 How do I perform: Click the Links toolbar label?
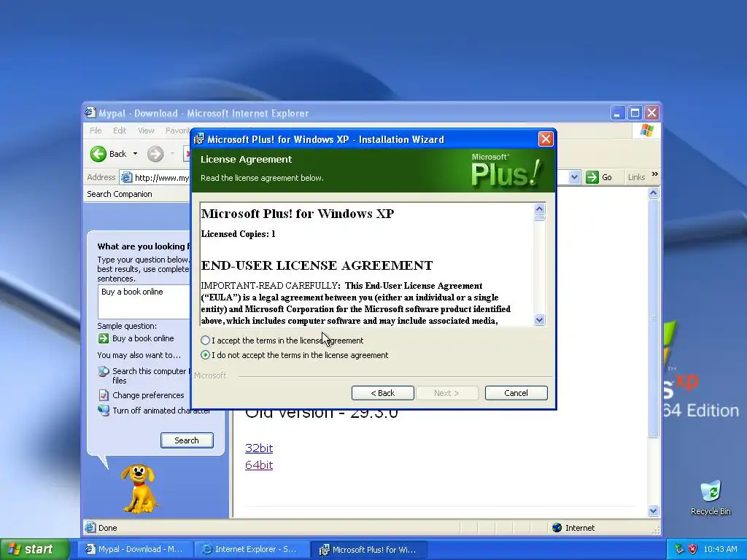click(x=636, y=177)
